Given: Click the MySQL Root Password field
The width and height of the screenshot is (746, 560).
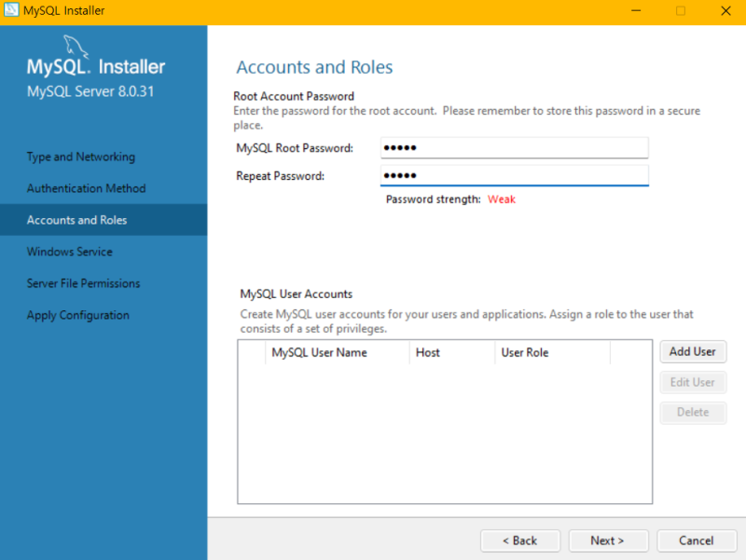Looking at the screenshot, I should pos(514,147).
